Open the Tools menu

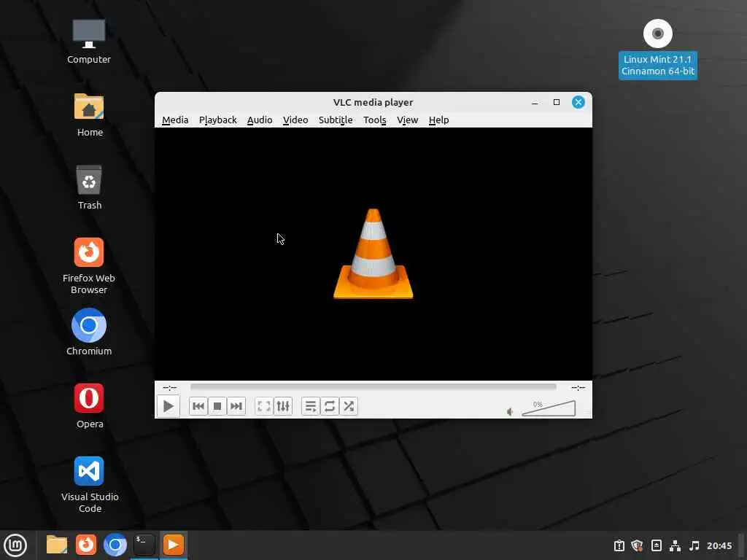point(374,120)
